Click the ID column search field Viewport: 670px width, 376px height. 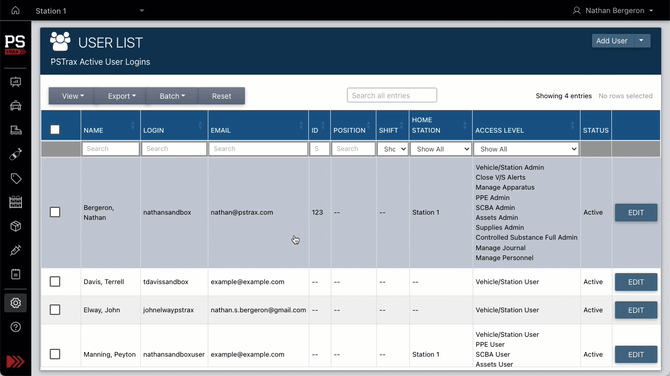tap(319, 149)
